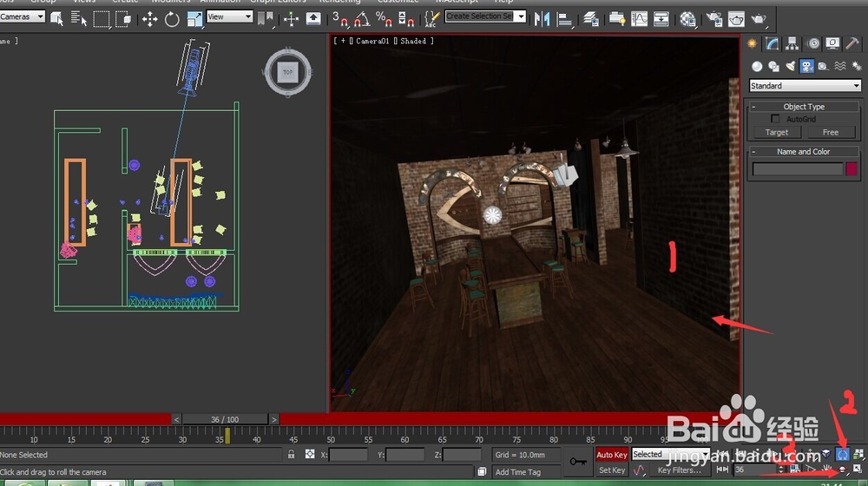Toggle Auto Key animation mode

click(612, 455)
